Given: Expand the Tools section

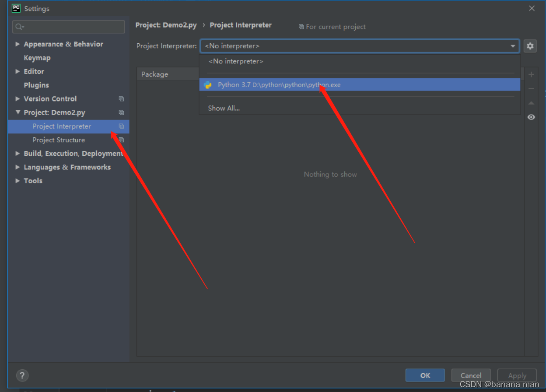Looking at the screenshot, I should tap(17, 181).
